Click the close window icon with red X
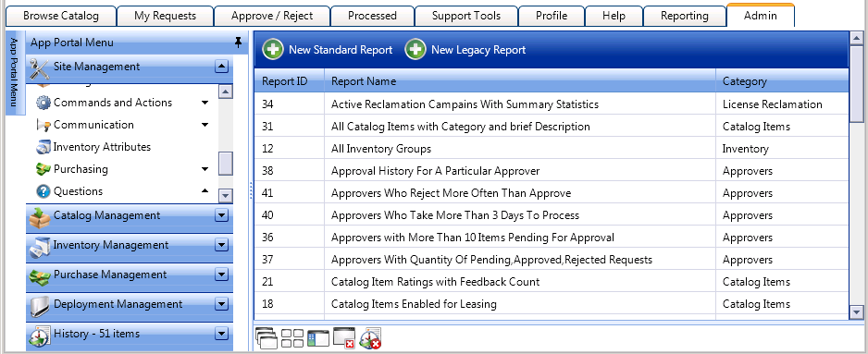Image resolution: width=868 pixels, height=354 pixels. point(343,338)
